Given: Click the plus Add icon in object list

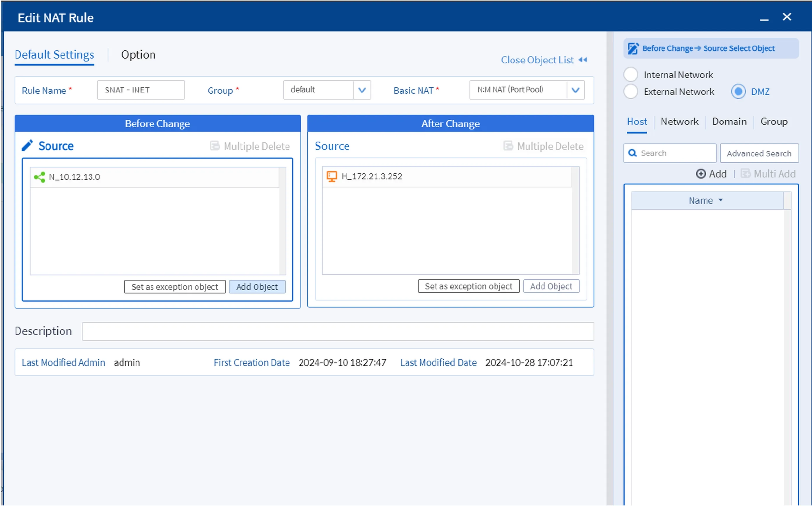Looking at the screenshot, I should pyautogui.click(x=701, y=174).
